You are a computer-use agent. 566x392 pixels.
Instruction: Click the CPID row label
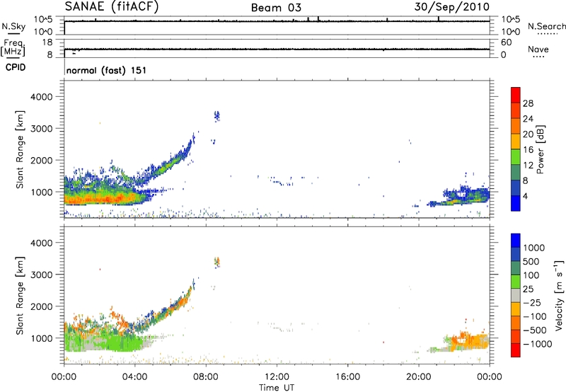coord(16,67)
